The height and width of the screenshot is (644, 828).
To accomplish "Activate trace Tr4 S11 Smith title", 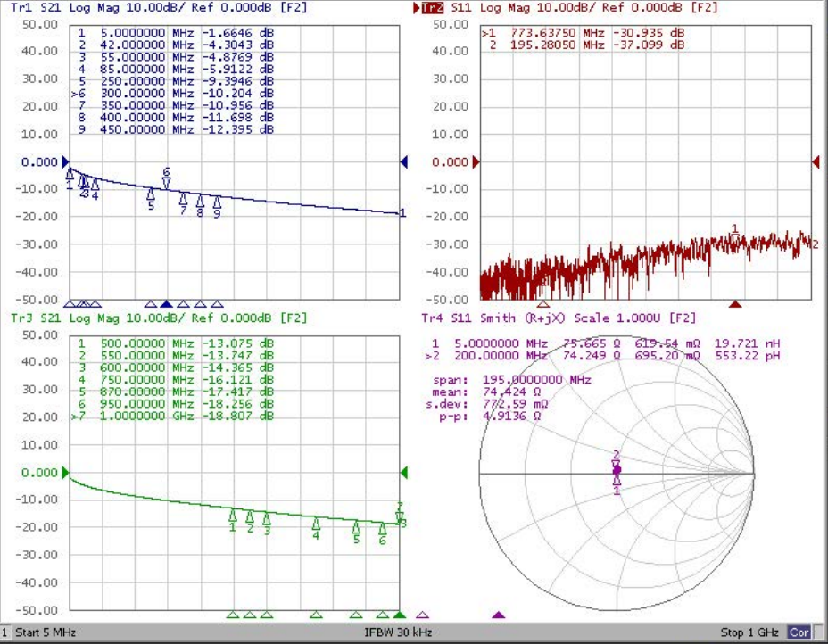I will (x=559, y=318).
